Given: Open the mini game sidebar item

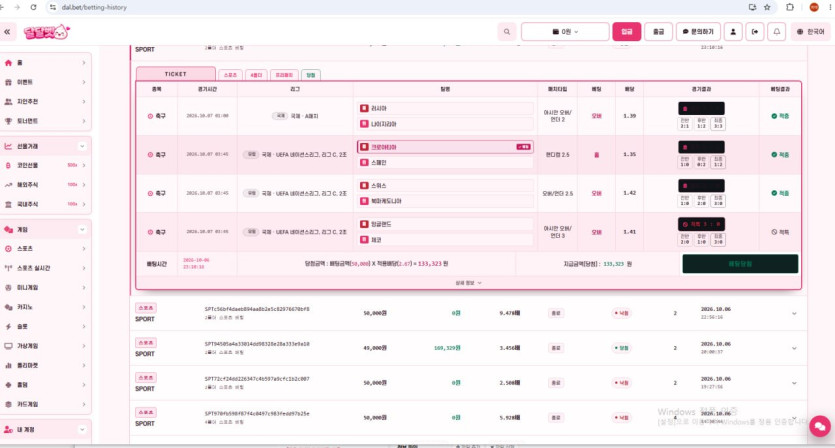Looking at the screenshot, I should [46, 288].
